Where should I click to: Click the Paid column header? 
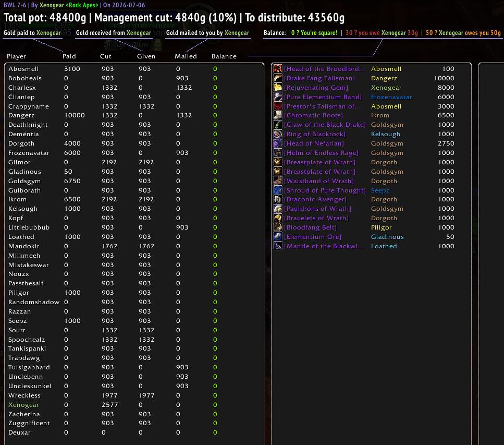[69, 56]
